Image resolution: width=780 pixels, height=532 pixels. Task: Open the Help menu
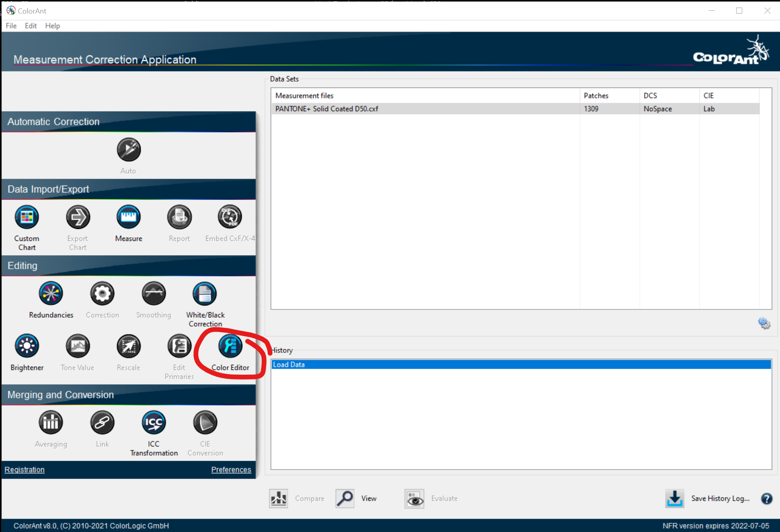point(52,25)
